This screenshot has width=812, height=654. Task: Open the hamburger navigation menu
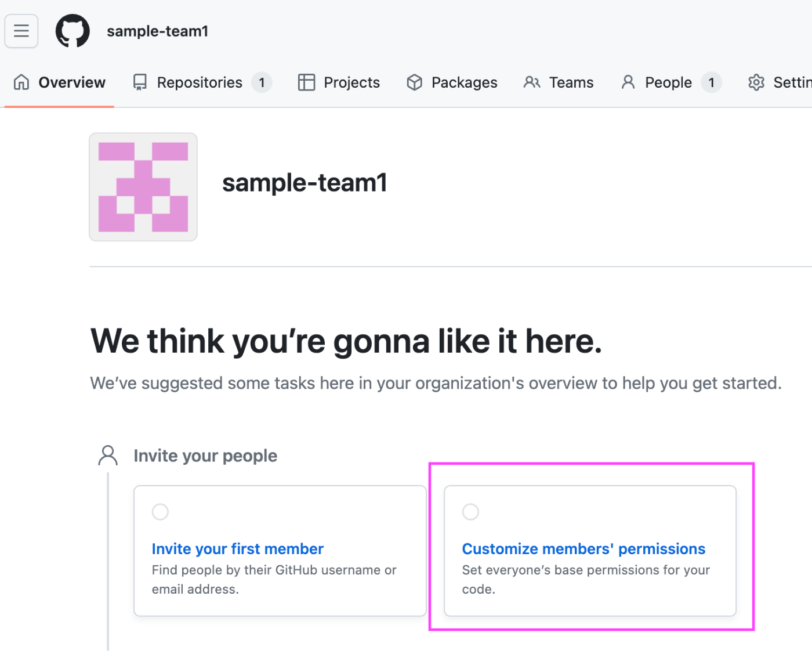pos(21,31)
